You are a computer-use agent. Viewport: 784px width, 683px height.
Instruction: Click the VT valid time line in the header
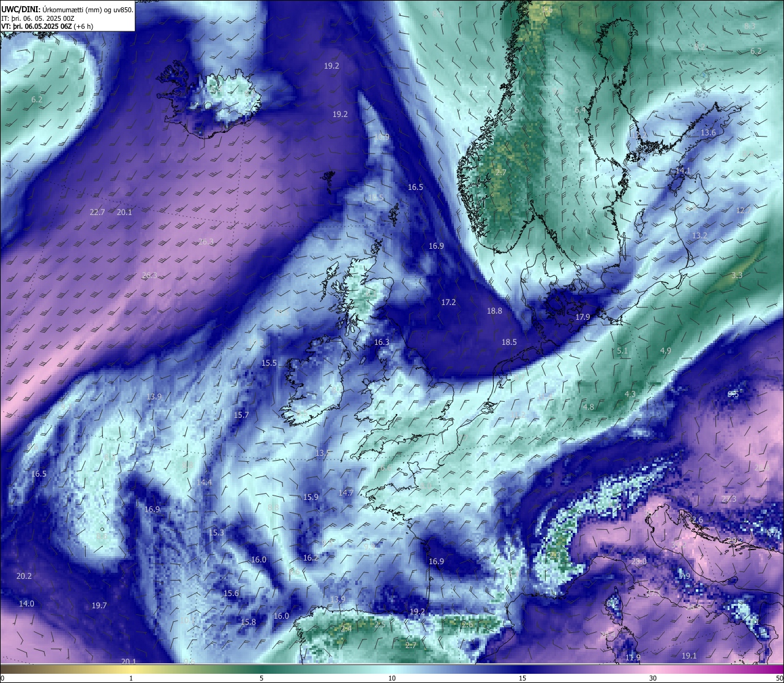tap(47, 26)
